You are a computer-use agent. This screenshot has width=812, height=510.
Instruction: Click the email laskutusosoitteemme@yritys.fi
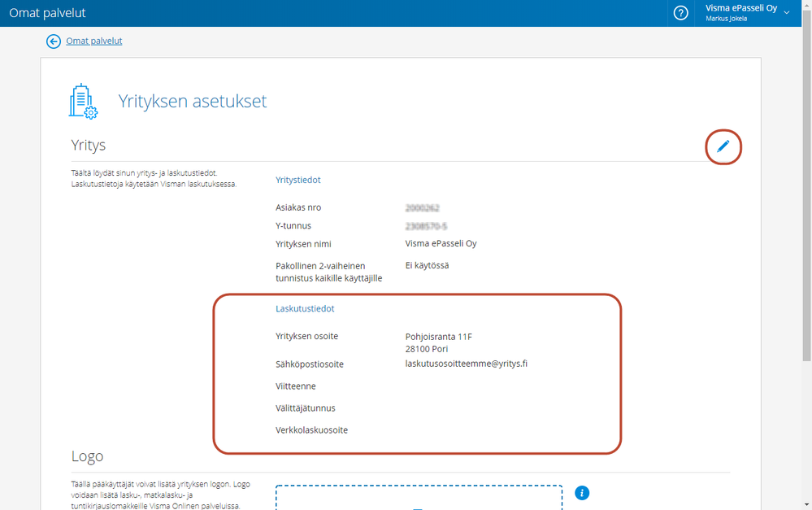(466, 364)
